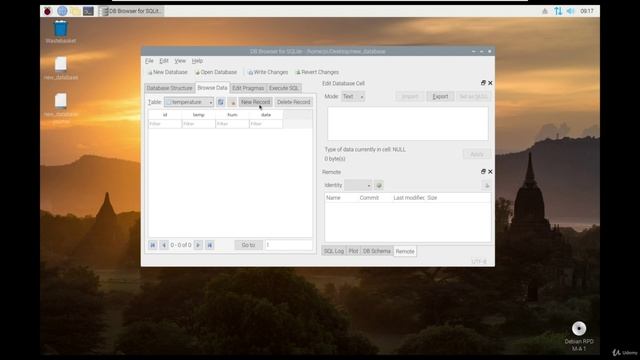Expand the Mode dropdown set to Text

point(353,97)
